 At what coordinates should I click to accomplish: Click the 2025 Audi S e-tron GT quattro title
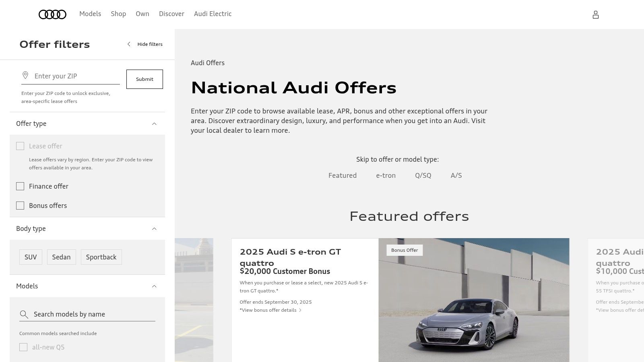point(290,257)
